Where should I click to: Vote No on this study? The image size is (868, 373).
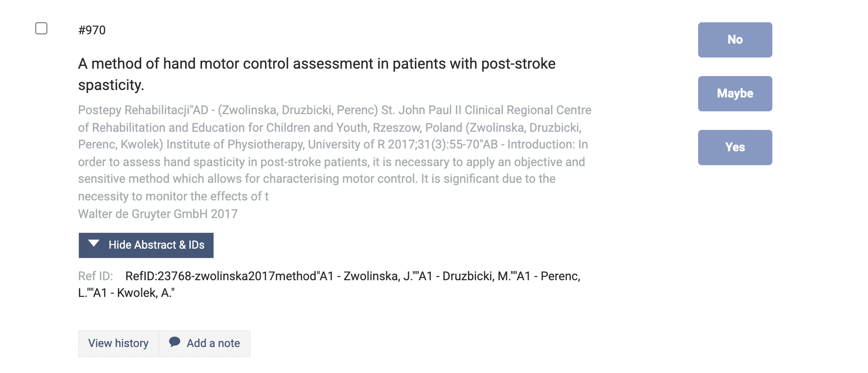coord(735,40)
